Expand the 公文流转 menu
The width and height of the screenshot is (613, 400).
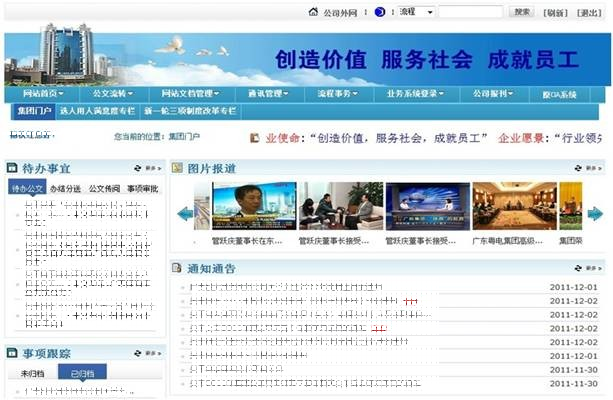click(113, 94)
